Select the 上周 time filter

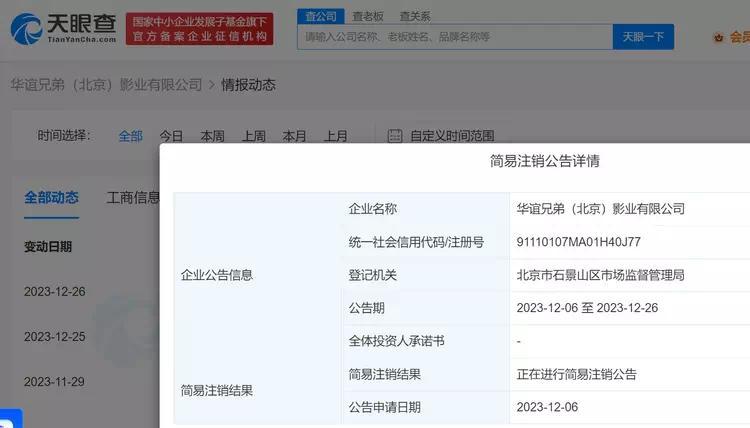(x=254, y=136)
